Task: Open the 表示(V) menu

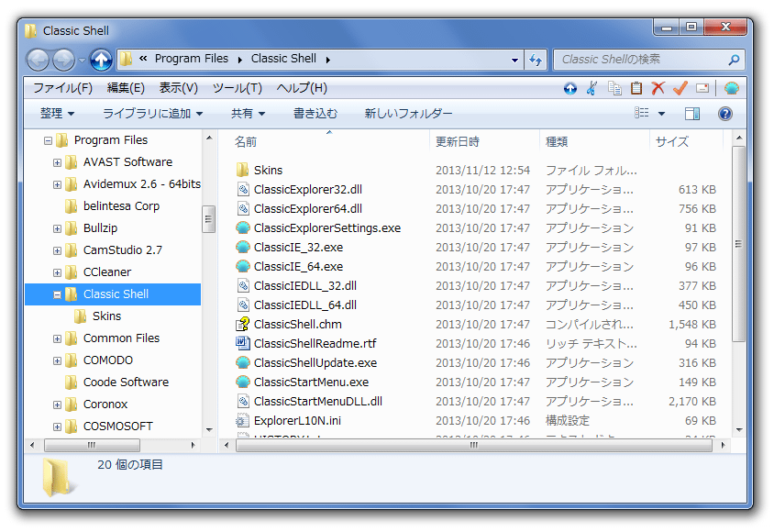Action: click(178, 88)
